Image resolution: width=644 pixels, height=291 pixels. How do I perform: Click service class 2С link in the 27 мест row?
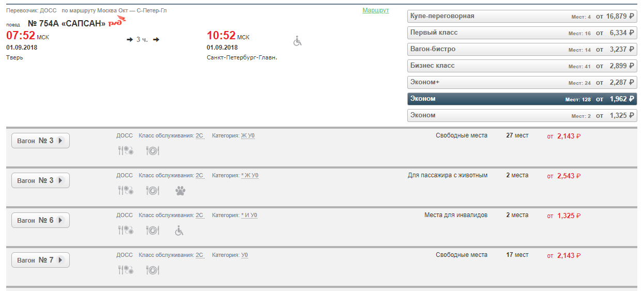[200, 136]
